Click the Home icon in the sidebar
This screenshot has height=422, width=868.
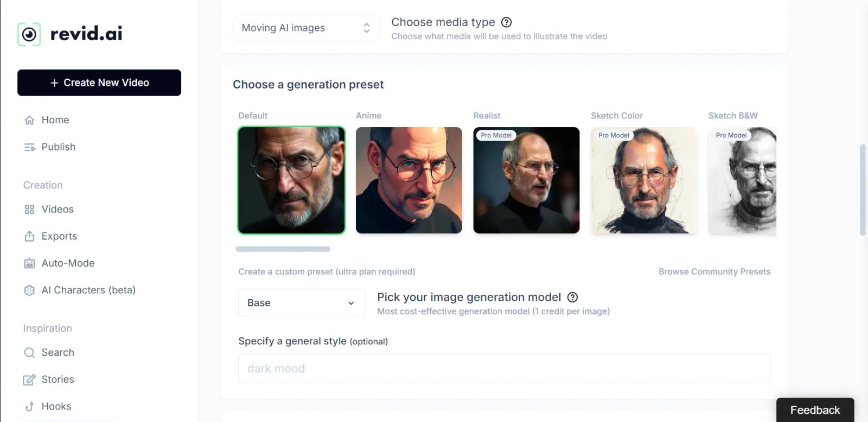pyautogui.click(x=29, y=119)
